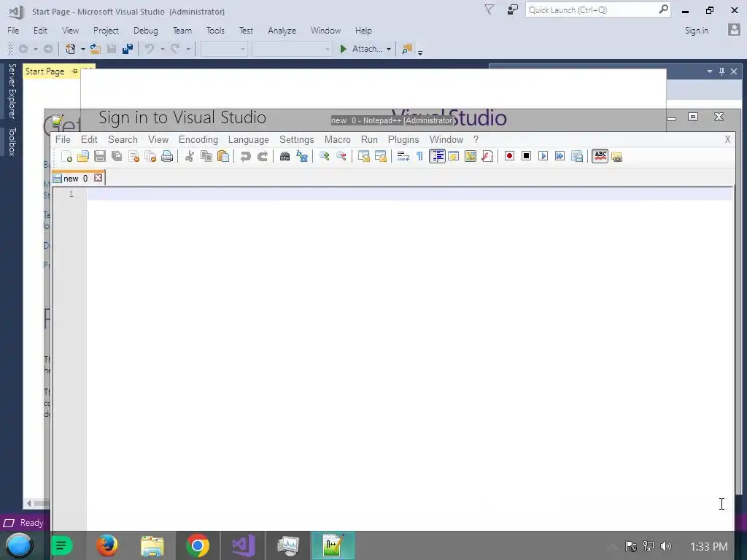Image resolution: width=747 pixels, height=560 pixels.
Task: Toggle synchronize vertical scrolling in Notepad++
Action: [364, 156]
